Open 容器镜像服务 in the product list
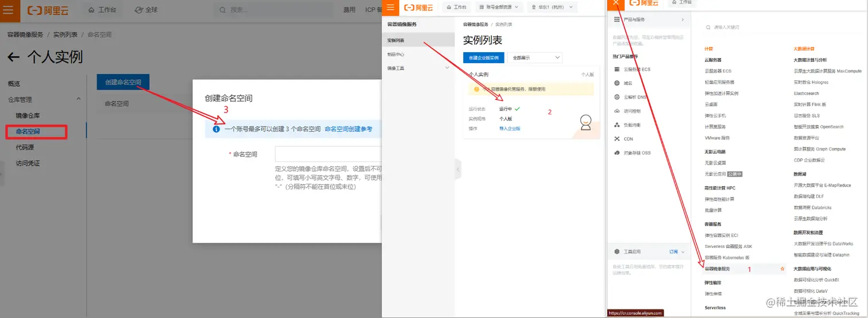868x318 pixels. pos(718,269)
